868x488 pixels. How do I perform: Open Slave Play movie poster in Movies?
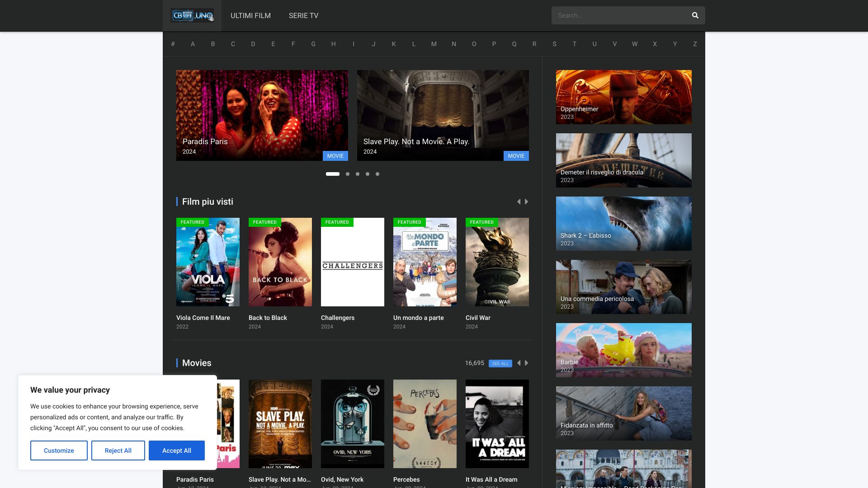click(x=280, y=424)
